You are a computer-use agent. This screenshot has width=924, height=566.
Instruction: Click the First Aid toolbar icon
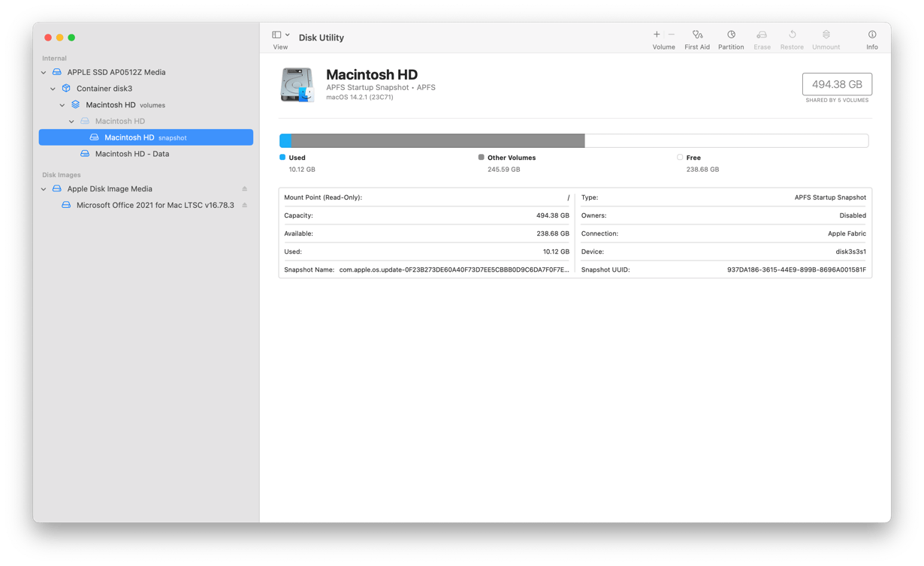[696, 35]
